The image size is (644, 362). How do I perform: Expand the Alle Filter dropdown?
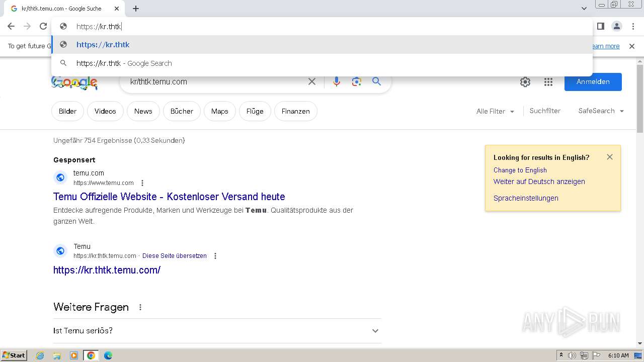pyautogui.click(x=495, y=111)
